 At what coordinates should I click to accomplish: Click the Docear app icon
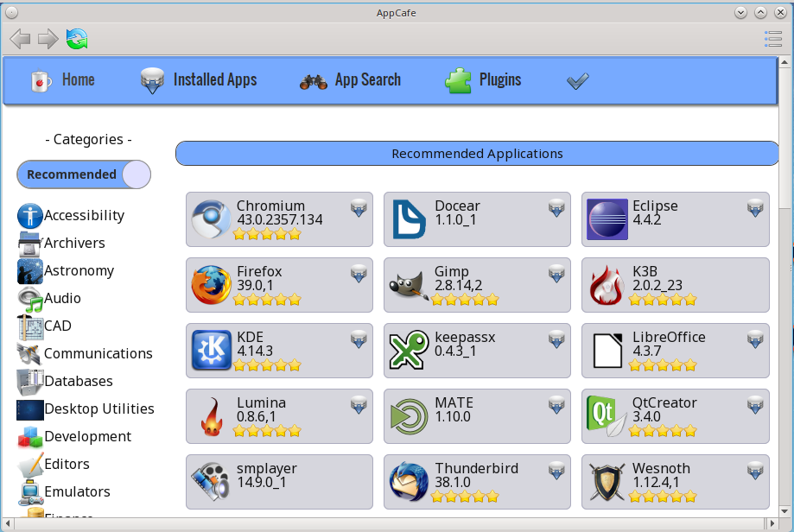pyautogui.click(x=410, y=219)
